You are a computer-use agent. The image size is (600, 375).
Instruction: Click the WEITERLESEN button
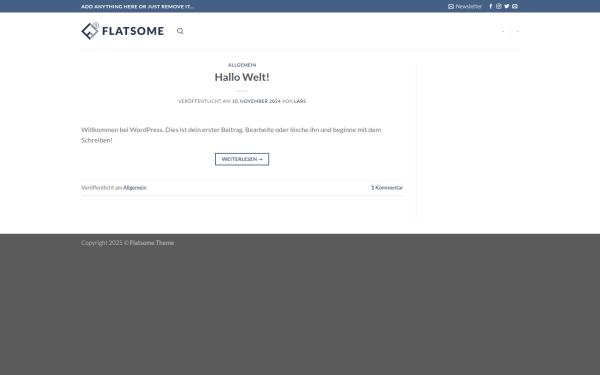coord(242,159)
